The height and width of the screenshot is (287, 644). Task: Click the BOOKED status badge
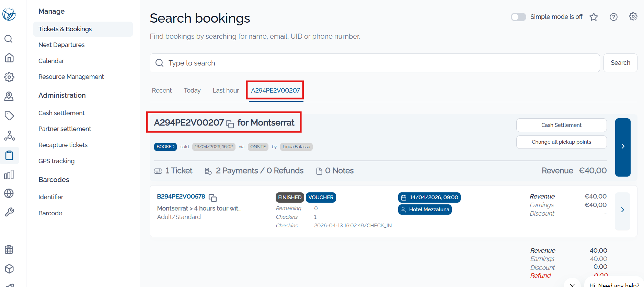[x=165, y=147]
